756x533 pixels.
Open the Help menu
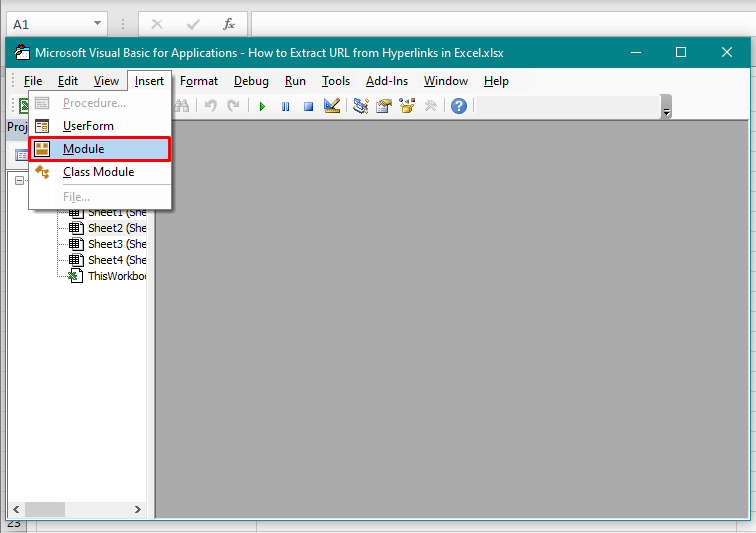[496, 81]
